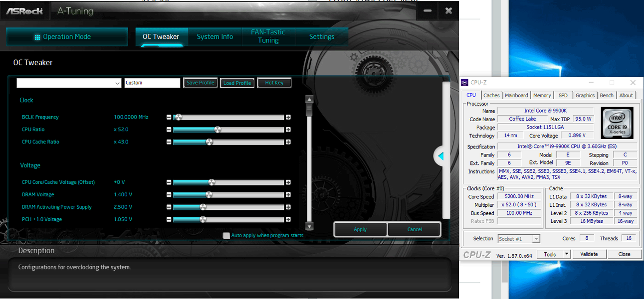The height and width of the screenshot is (299, 644).
Task: Click the Intel Core i9 badge in CPU-Z
Action: [617, 123]
